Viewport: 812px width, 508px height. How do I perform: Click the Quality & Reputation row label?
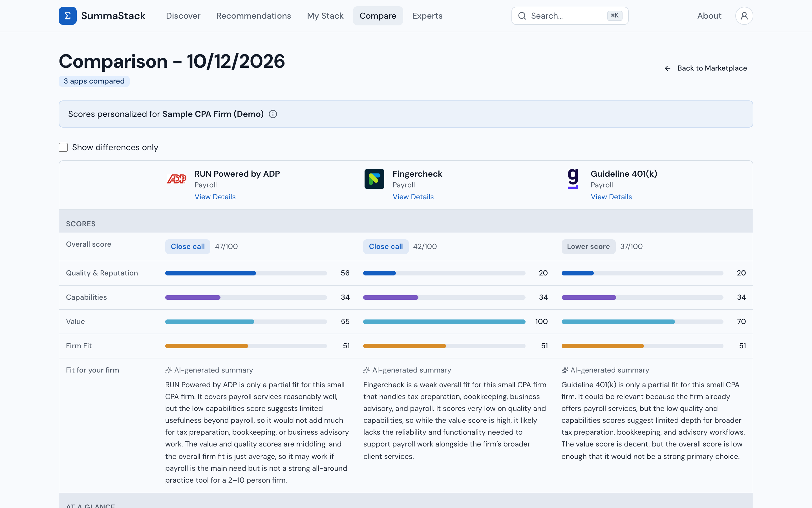(102, 273)
